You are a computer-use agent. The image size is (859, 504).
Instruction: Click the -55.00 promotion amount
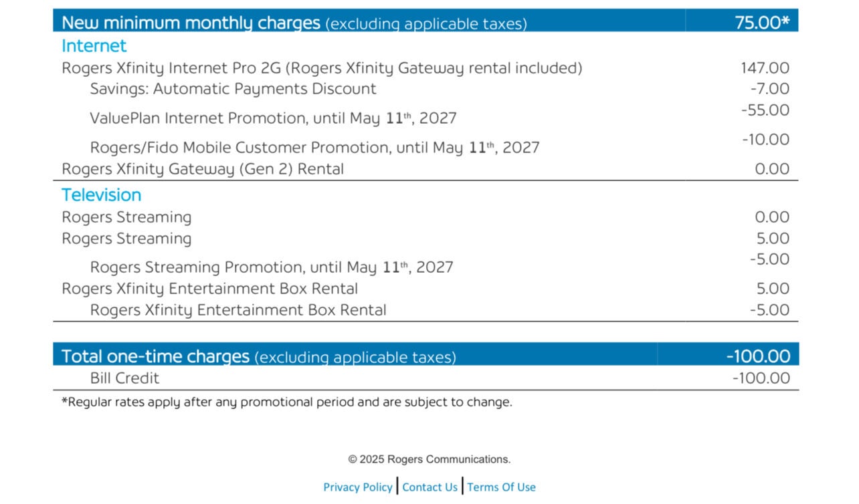(x=765, y=110)
